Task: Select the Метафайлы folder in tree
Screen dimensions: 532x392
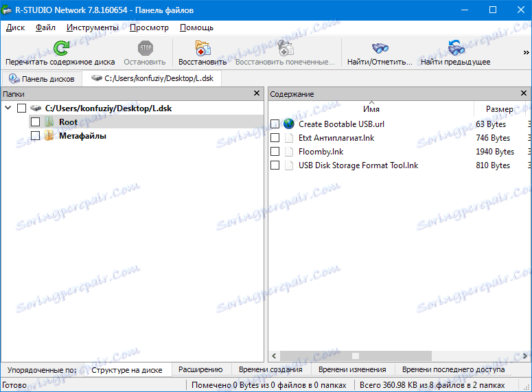Action: pos(82,136)
